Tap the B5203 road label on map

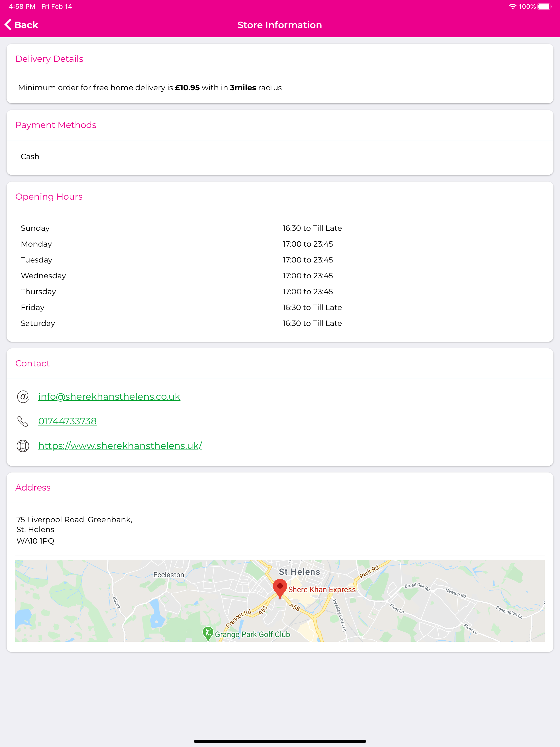(116, 603)
